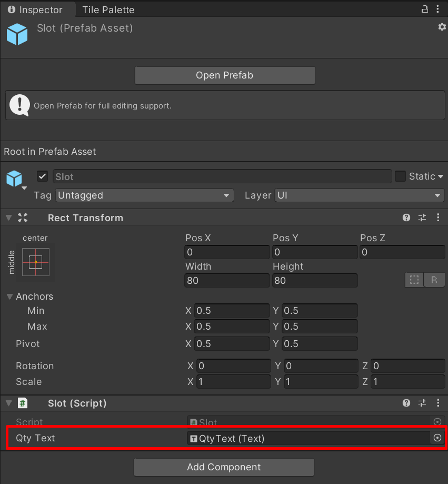Open the Tag dropdown showing Untagged
Screen dimensions: 448x484
coord(144,195)
